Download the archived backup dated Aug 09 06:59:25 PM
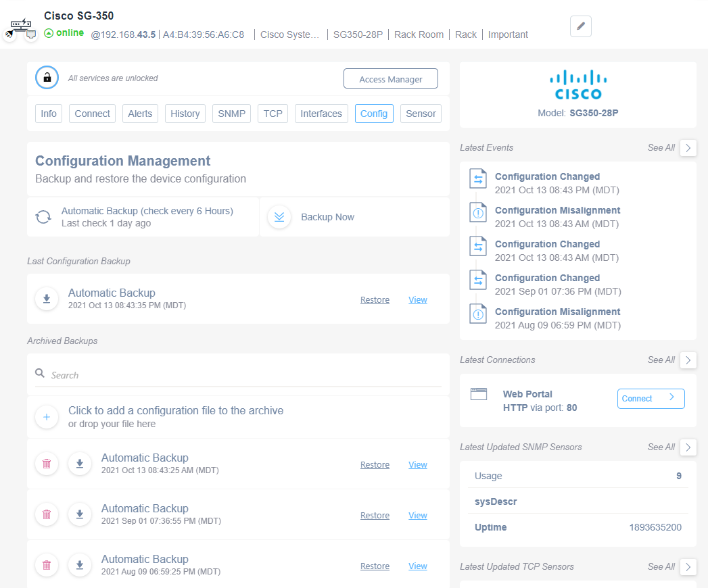 click(x=80, y=565)
